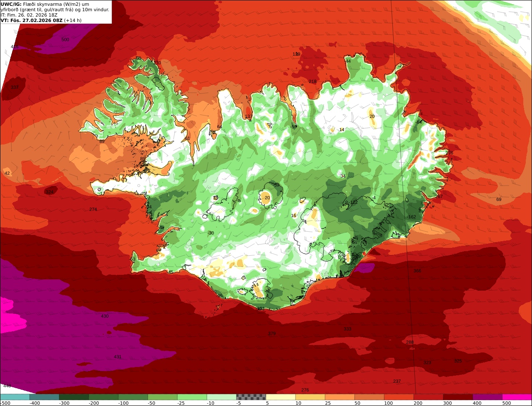Click the map value '325'
532x406 pixels.
pos(458,361)
